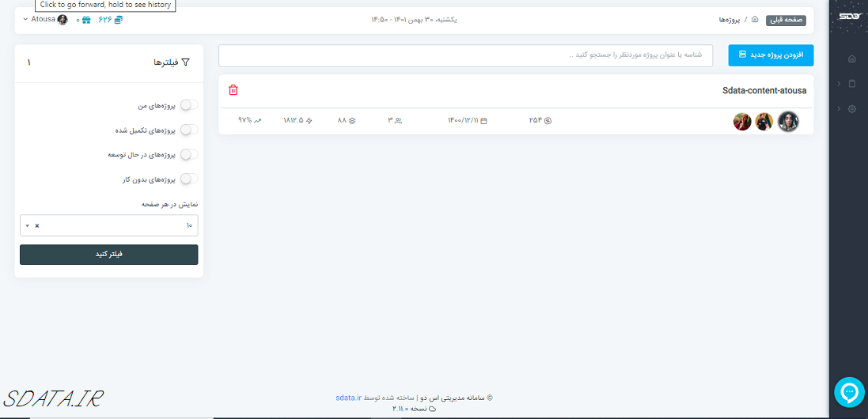This screenshot has width=868, height=419.
Task: Click the clipboard icon in the sidebar
Action: [x=851, y=84]
